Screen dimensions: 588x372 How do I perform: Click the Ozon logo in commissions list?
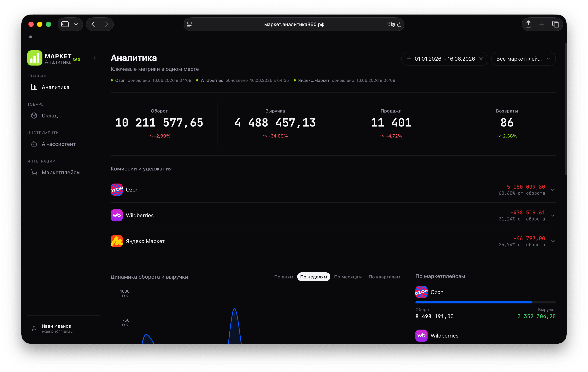point(117,190)
